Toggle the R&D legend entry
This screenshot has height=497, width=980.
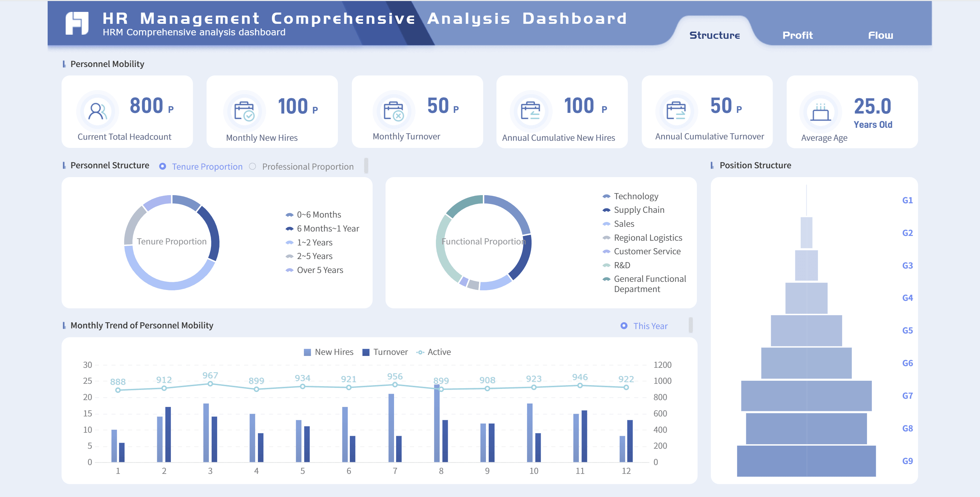point(616,265)
